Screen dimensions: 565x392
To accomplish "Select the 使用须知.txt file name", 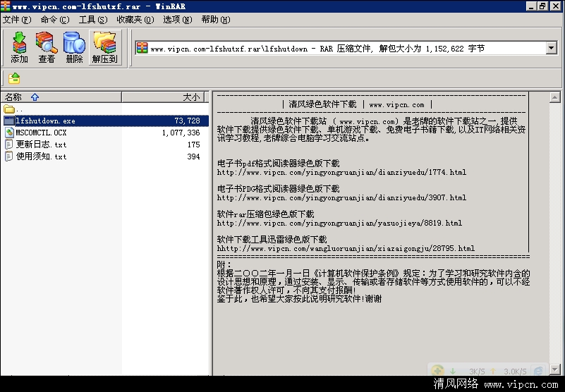I will [41, 157].
